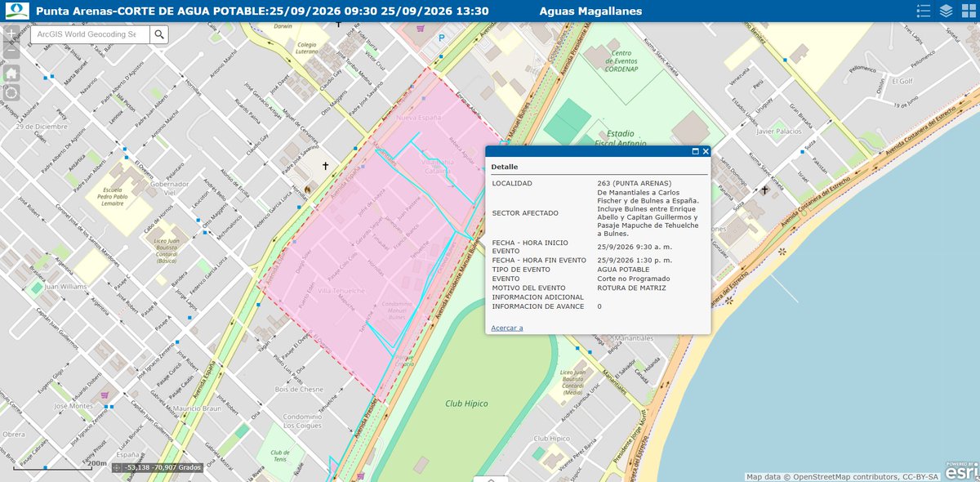This screenshot has width=980, height=482.
Task: Click the Aguas Magallanes logo
Action: tap(16, 11)
